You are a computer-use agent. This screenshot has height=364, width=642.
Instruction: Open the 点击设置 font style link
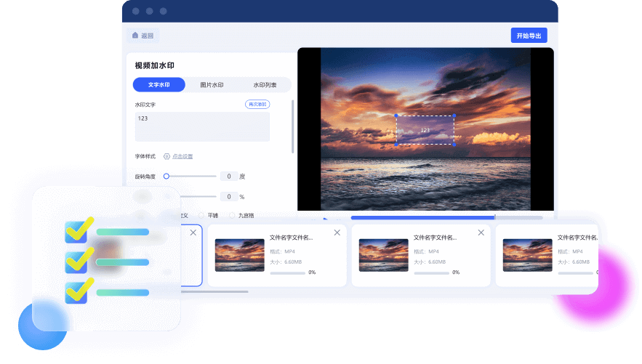point(182,156)
